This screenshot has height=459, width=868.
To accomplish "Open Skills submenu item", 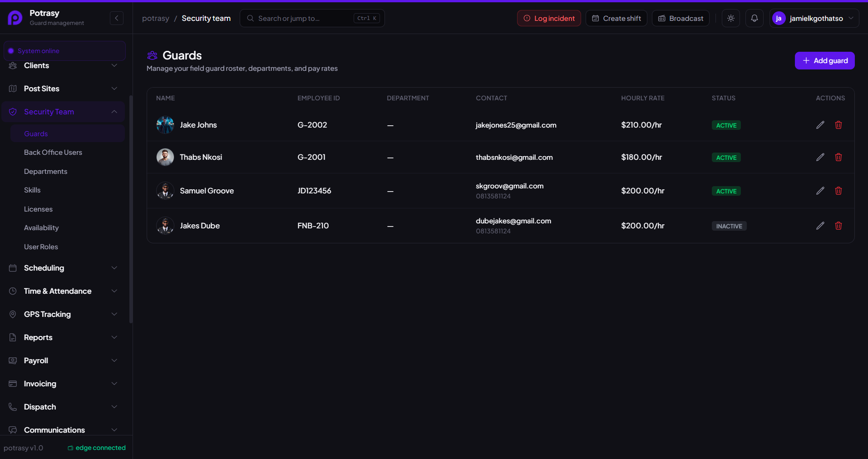I will [67, 190].
